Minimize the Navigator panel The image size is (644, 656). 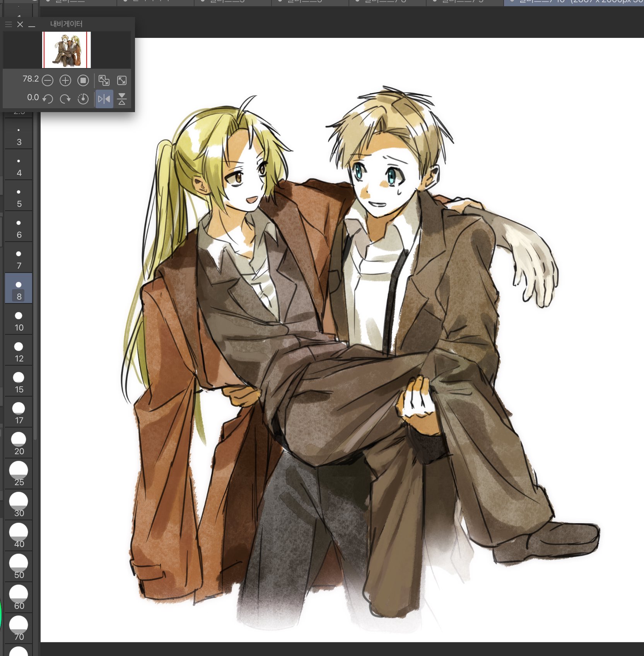point(32,26)
